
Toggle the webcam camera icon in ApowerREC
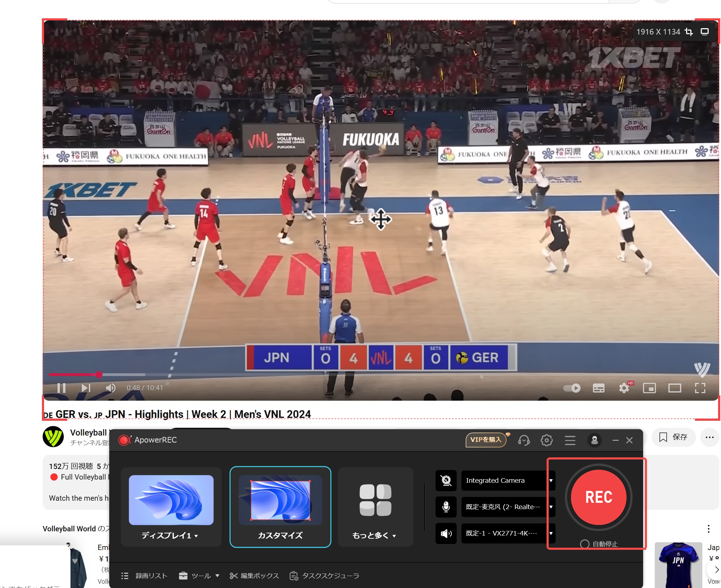446,480
